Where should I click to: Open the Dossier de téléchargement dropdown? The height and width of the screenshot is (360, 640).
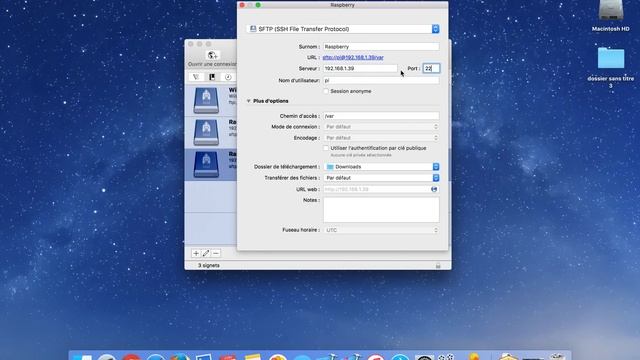click(x=381, y=167)
